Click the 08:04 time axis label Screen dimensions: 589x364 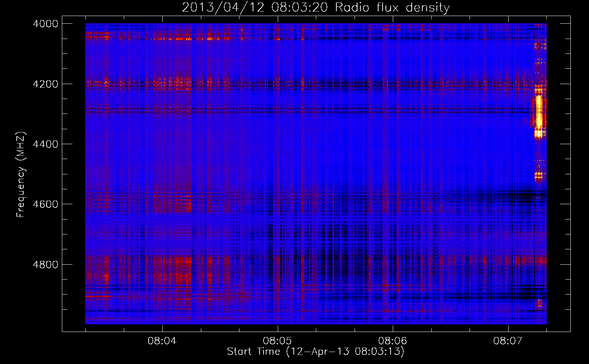[162, 341]
